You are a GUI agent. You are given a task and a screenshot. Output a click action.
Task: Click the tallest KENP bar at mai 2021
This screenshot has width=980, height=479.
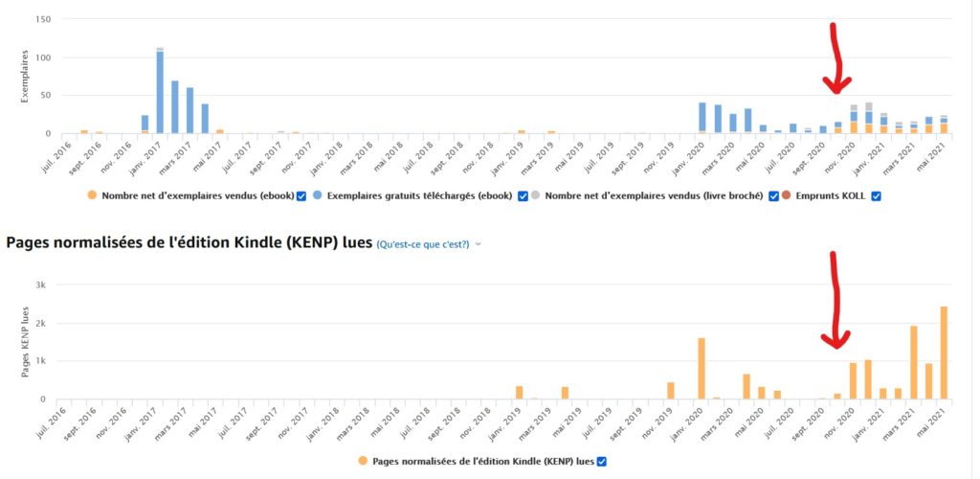944,353
